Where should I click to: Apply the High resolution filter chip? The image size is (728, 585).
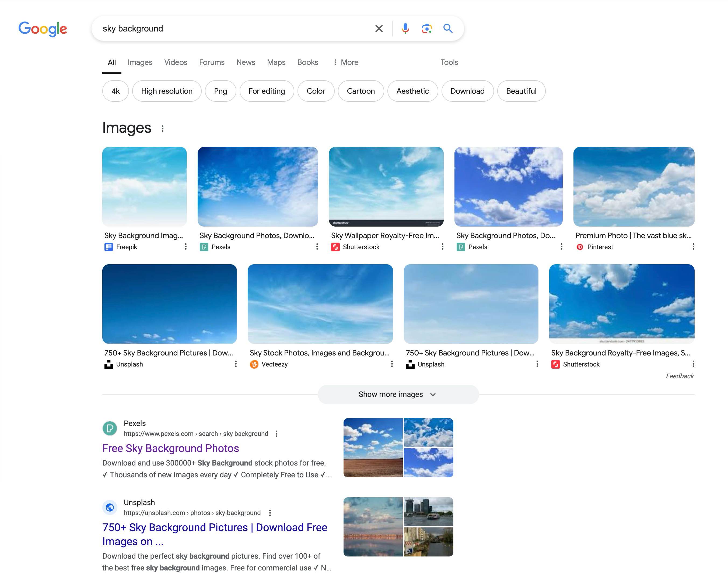(x=167, y=91)
